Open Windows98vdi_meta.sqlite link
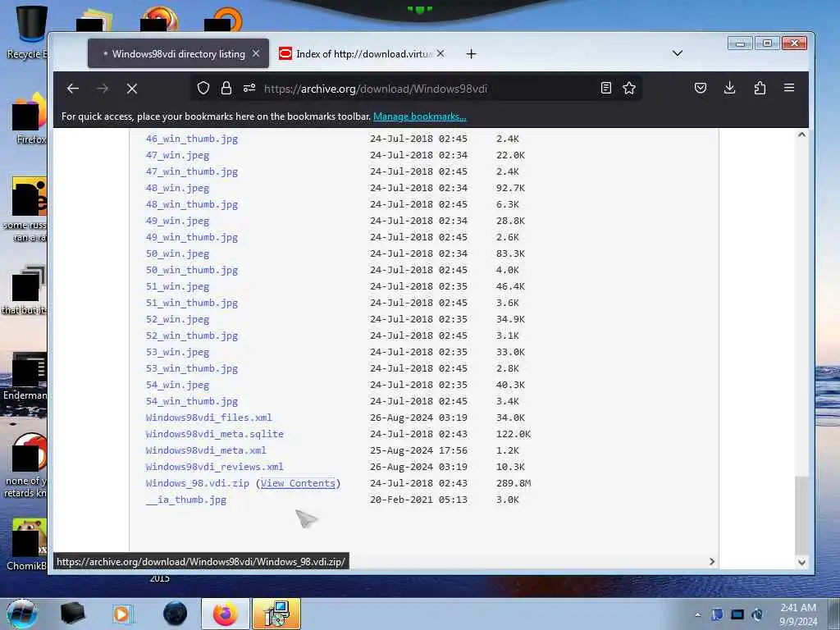 click(215, 434)
